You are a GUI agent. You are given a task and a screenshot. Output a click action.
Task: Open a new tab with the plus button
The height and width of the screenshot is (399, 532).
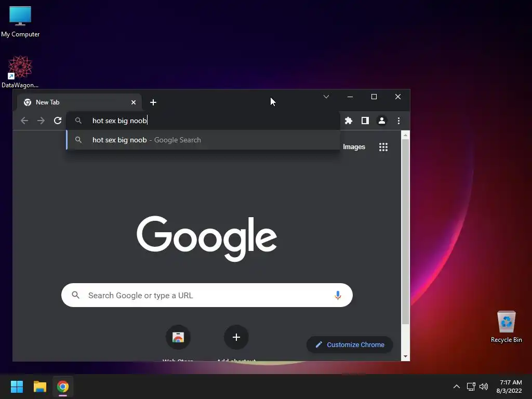coord(153,102)
